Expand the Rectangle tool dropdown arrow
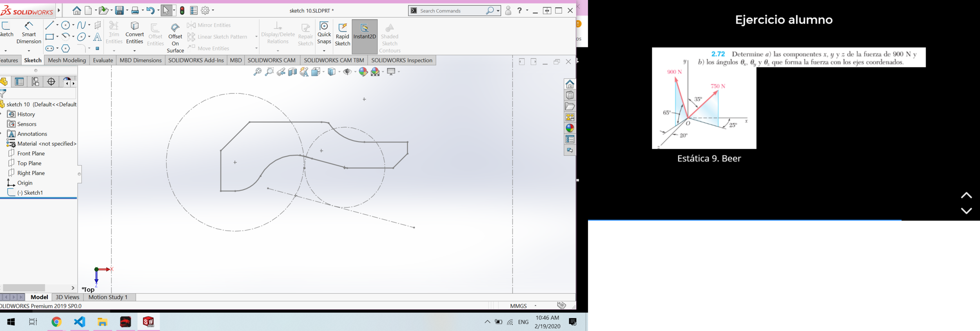The height and width of the screenshot is (331, 980). pos(57,37)
